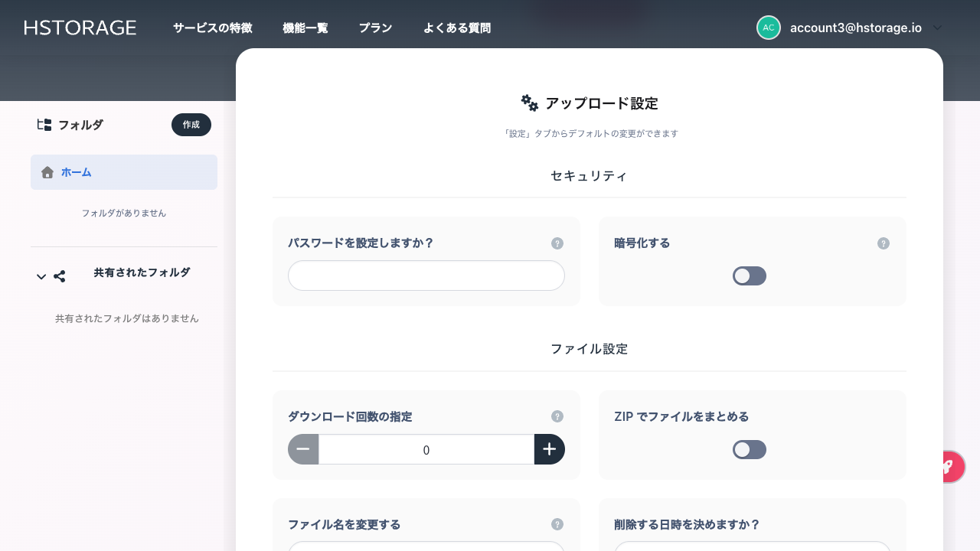This screenshot has width=980, height=551.
Task: Click the 「設定」タブからデフォルトの変更ができます note
Action: click(x=590, y=133)
